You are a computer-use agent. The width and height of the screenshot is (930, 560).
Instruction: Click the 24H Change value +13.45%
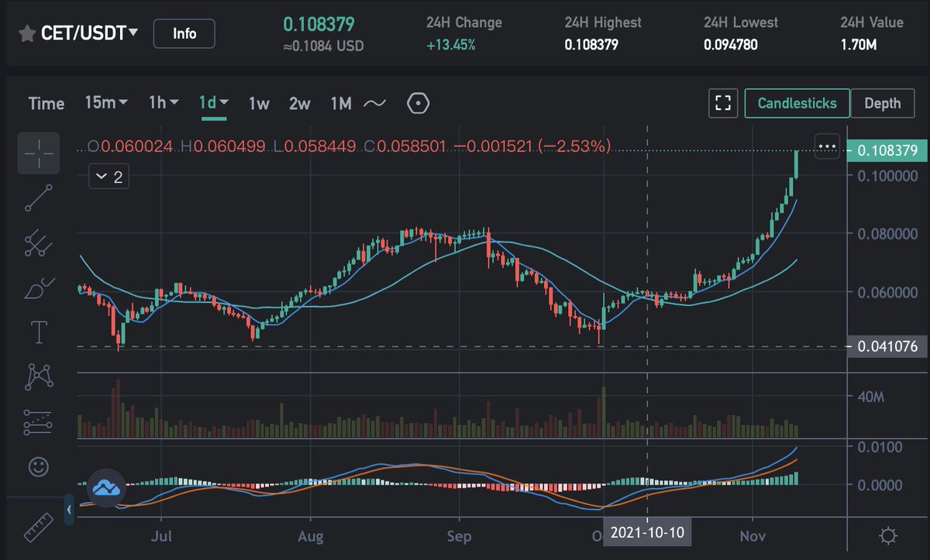pyautogui.click(x=451, y=45)
